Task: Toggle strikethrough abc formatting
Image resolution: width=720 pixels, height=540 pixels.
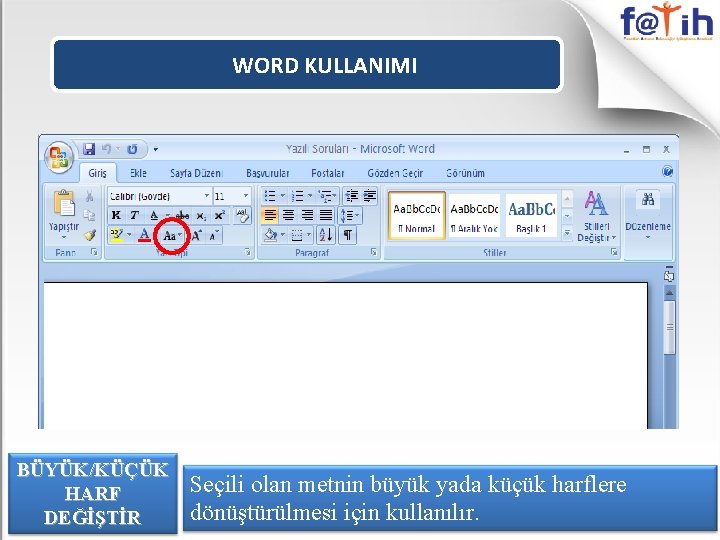Action: pos(182,215)
